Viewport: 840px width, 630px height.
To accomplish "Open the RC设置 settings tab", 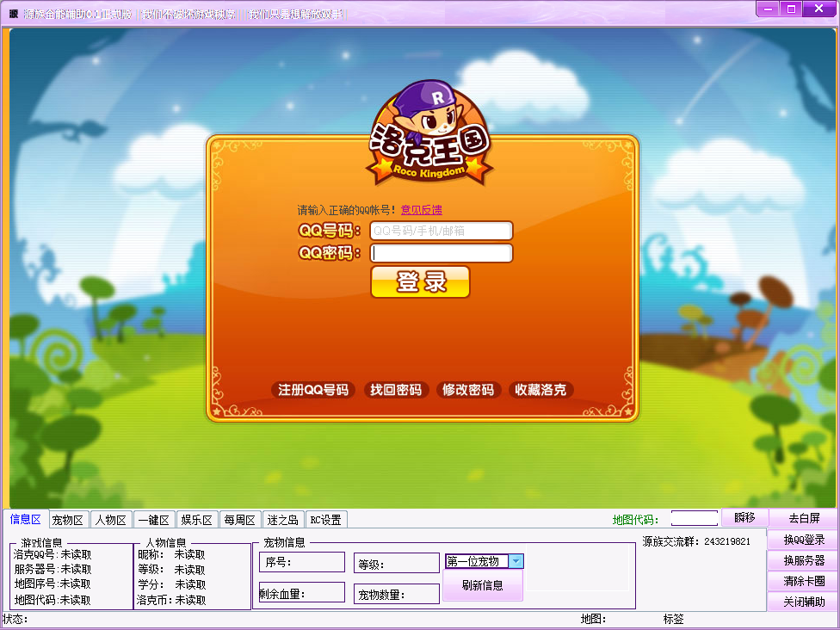I will tap(325, 519).
